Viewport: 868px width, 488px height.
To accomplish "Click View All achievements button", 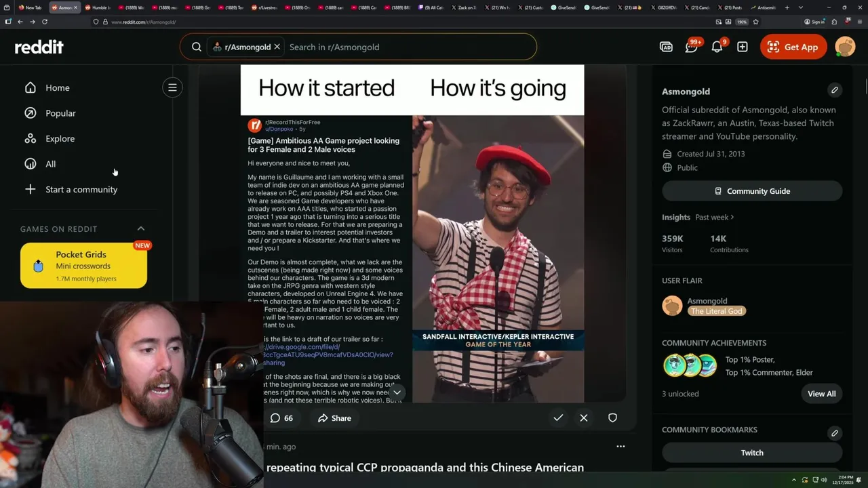I will tap(821, 394).
